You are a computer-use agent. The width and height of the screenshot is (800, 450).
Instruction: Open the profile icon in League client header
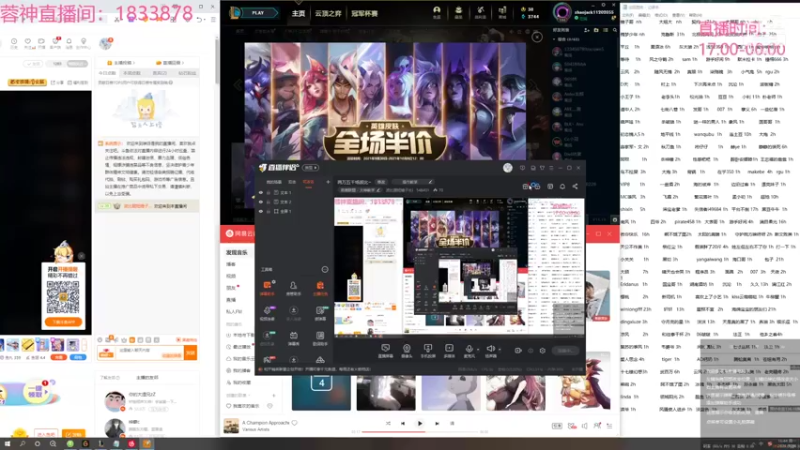point(437,12)
